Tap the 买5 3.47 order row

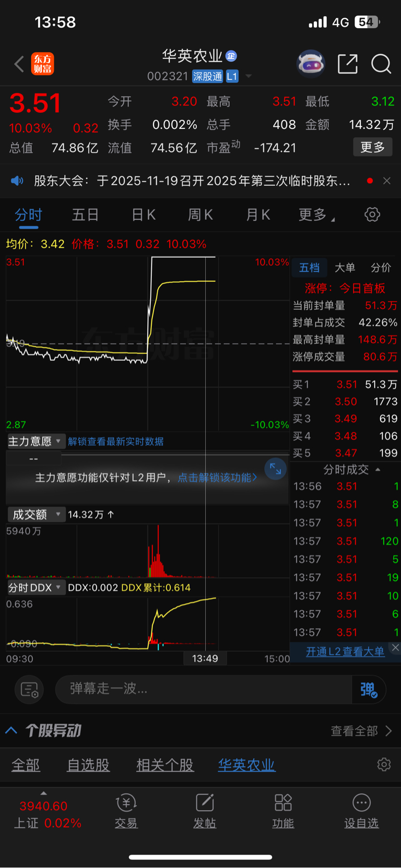345,453
